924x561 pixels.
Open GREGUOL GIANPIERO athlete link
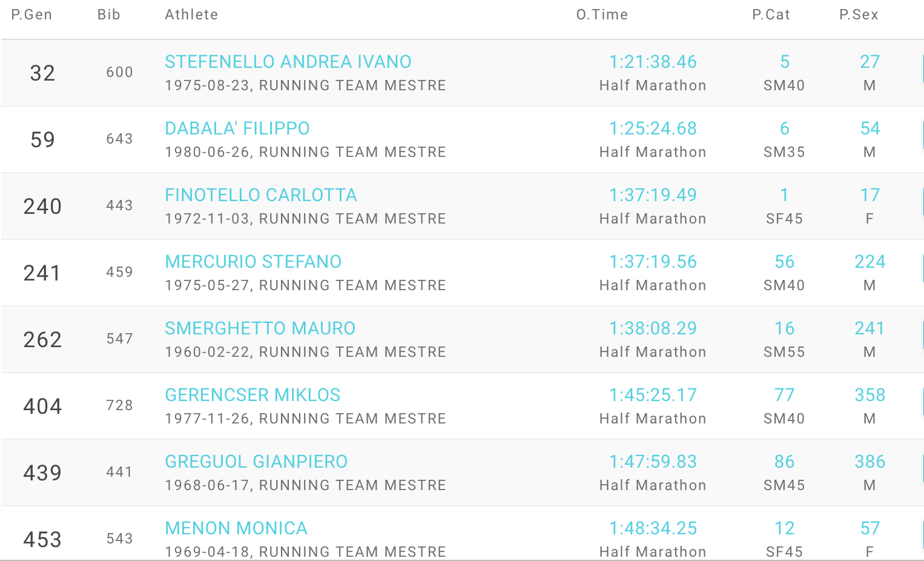pos(256,462)
